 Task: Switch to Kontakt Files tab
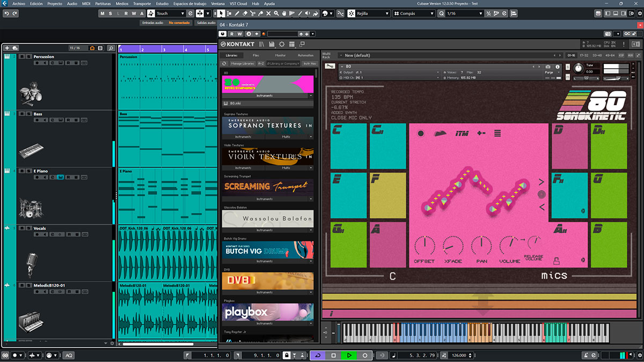click(256, 55)
